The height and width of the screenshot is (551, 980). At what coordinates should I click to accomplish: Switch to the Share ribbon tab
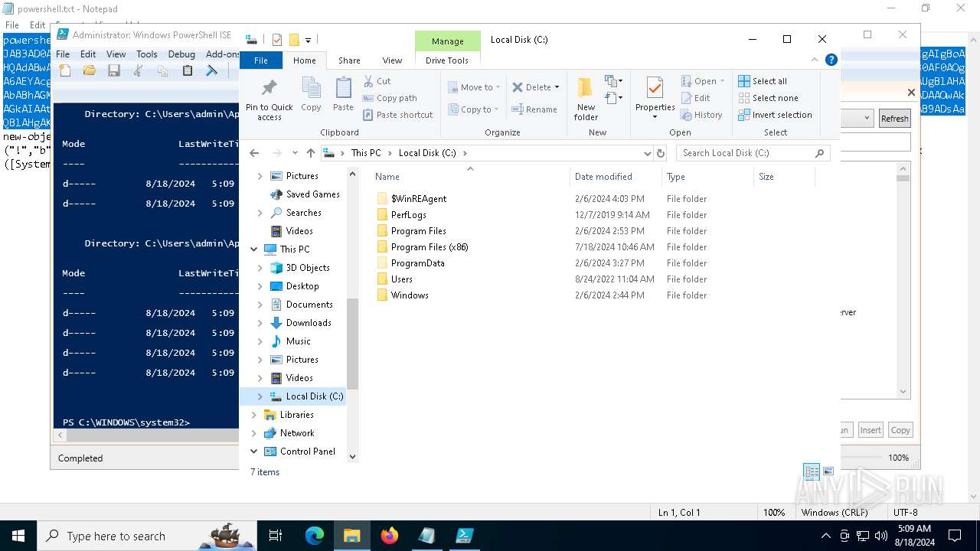(349, 60)
